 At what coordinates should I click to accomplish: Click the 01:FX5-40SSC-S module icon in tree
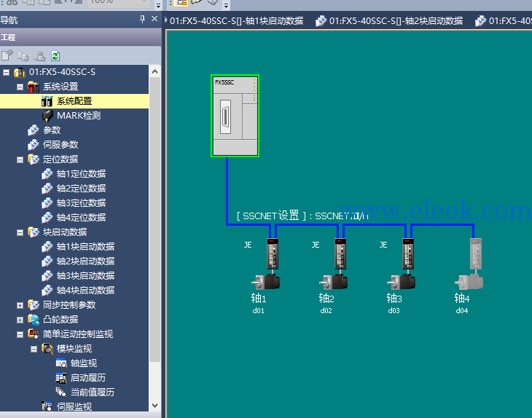click(x=20, y=72)
